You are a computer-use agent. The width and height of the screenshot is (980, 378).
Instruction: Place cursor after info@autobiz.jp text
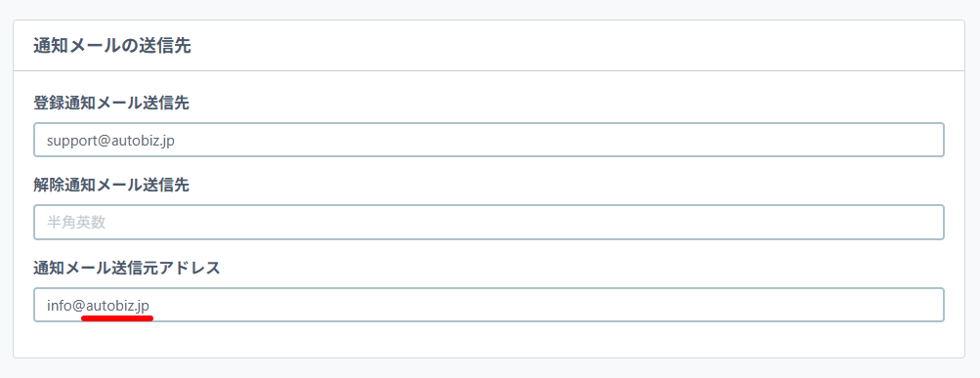click(x=151, y=306)
